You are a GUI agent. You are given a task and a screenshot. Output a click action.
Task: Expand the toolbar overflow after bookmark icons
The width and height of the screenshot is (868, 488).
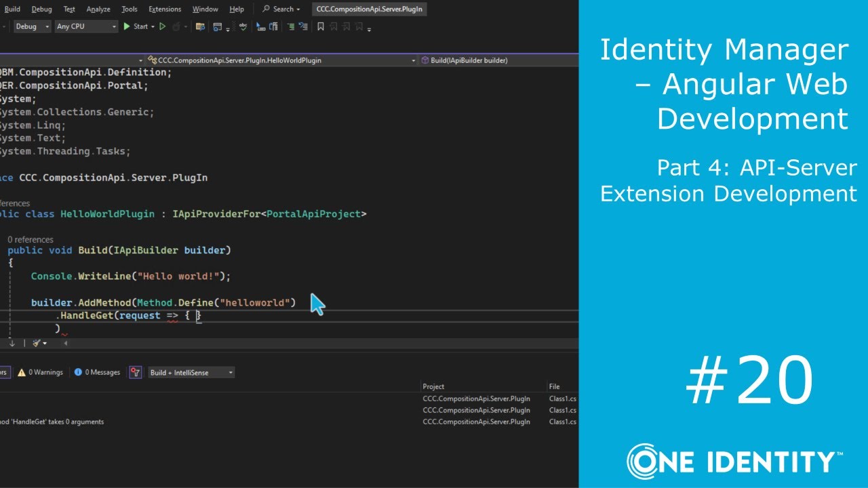coord(369,28)
